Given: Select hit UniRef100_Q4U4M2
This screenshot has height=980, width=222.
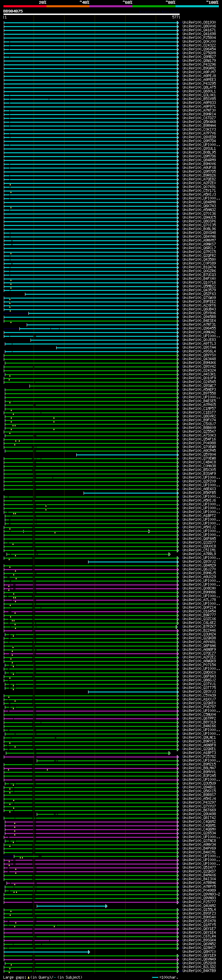Looking at the screenshot, I should click(x=199, y=906).
